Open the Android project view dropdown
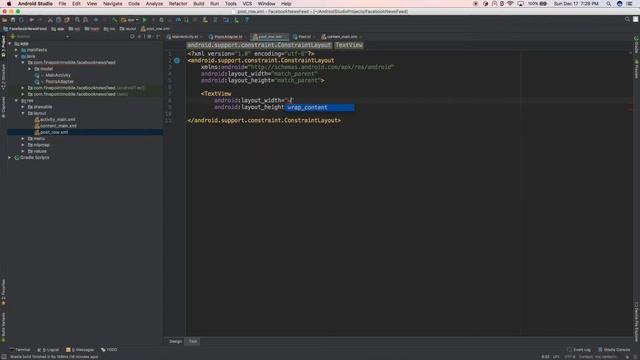The width and height of the screenshot is (640, 360). (x=40, y=36)
